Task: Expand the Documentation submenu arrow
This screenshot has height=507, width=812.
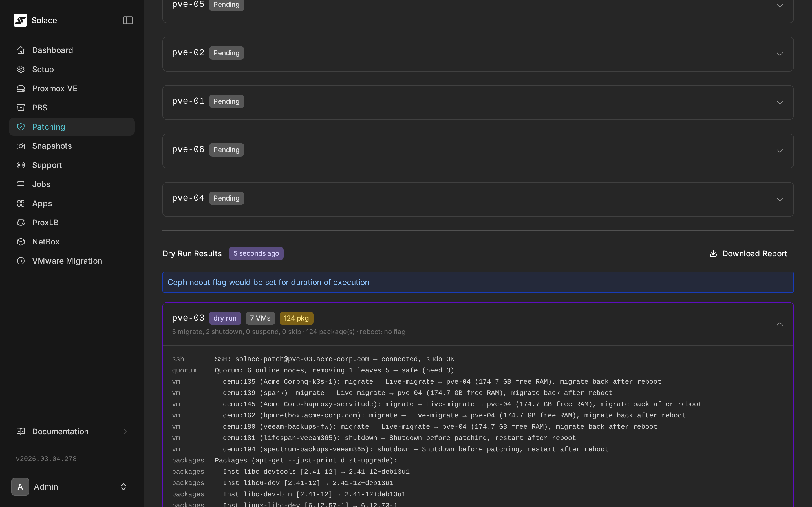Action: [125, 432]
